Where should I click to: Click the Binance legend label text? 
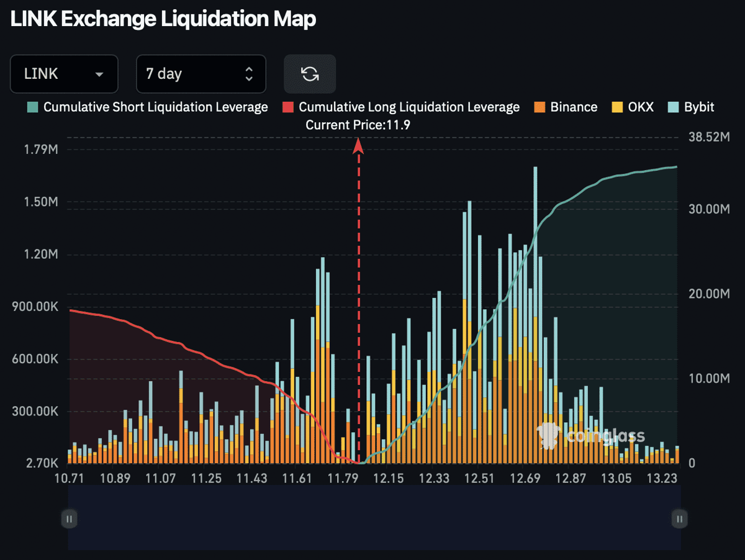tap(574, 107)
